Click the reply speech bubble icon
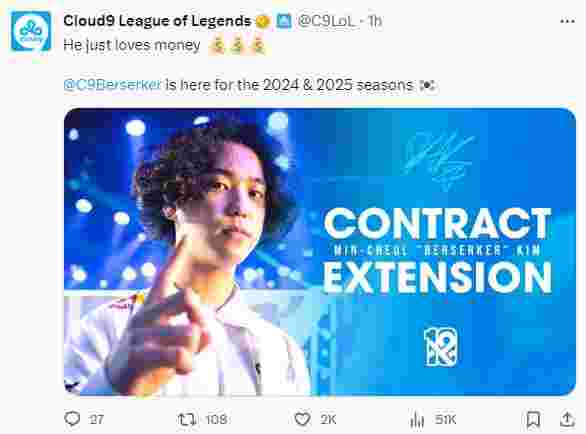586x434 pixels. pyautogui.click(x=72, y=419)
